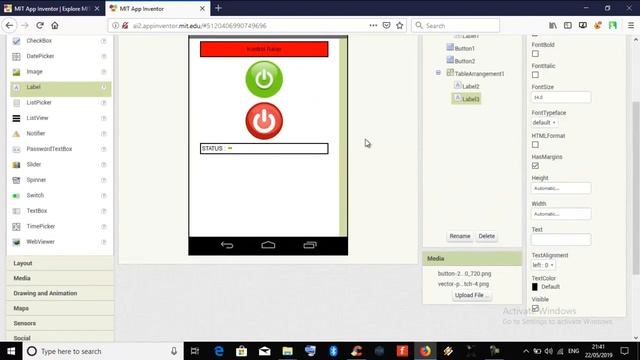The image size is (640, 360).
Task: Open the Firefox hamburger menu
Action: coord(631,25)
